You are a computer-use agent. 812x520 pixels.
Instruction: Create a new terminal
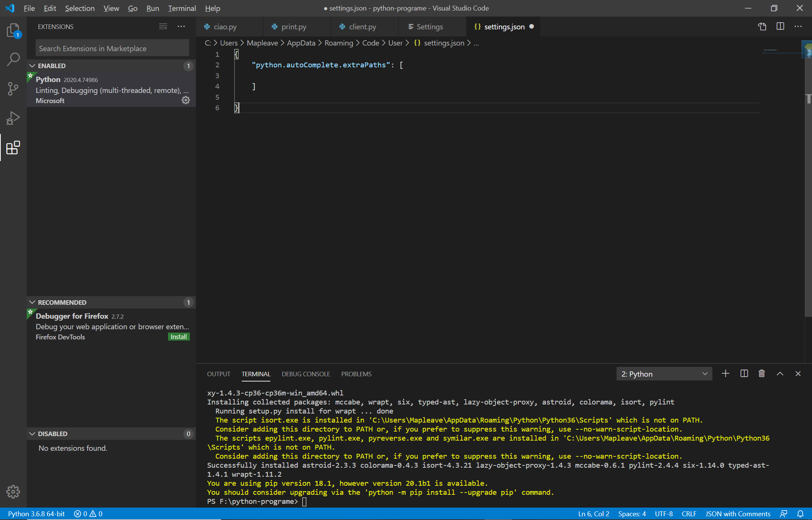coord(726,374)
